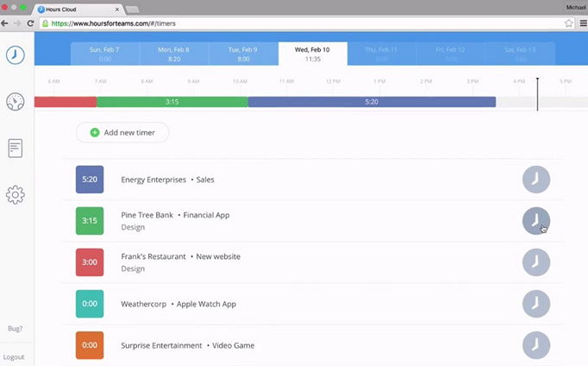The width and height of the screenshot is (588, 366).
Task: Click the Add new timer button
Action: click(122, 132)
